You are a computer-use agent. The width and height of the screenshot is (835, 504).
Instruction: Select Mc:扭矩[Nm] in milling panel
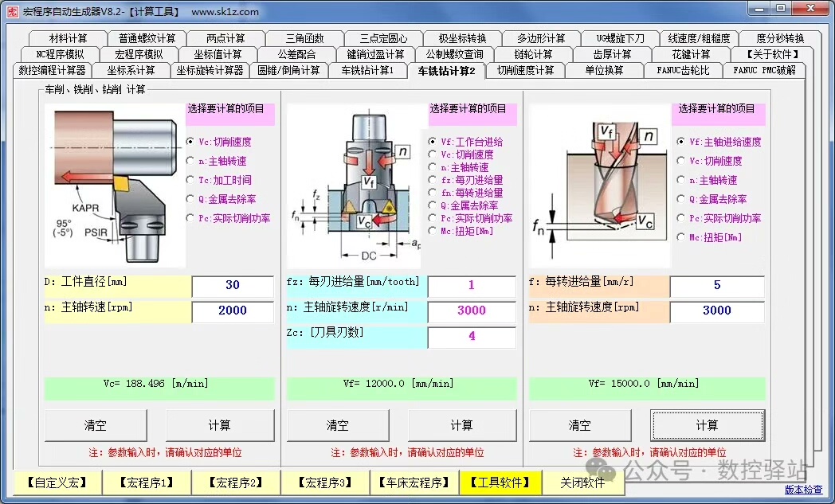coord(461,231)
